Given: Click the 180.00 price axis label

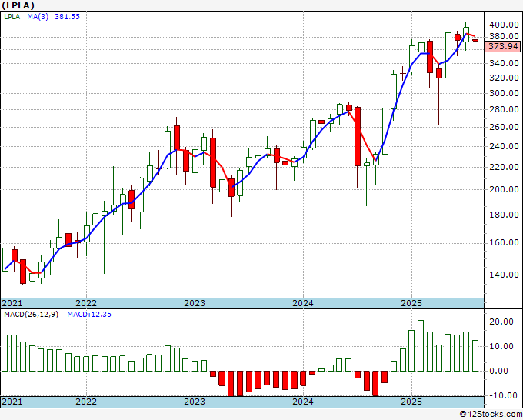Looking at the screenshot, I should click(x=504, y=215).
